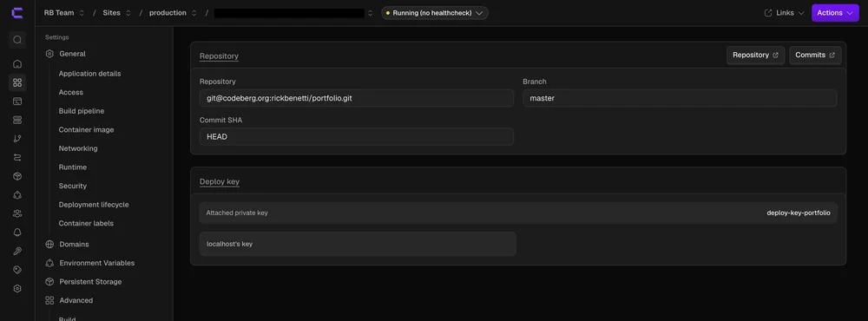The width and height of the screenshot is (868, 321).
Task: Open notifications via the bell icon
Action: tap(17, 233)
